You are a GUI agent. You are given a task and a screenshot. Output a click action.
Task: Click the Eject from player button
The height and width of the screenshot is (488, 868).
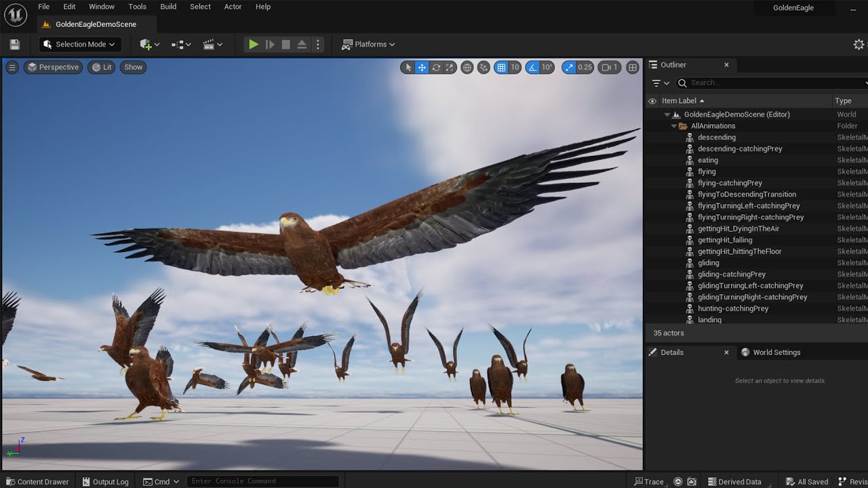pos(302,45)
